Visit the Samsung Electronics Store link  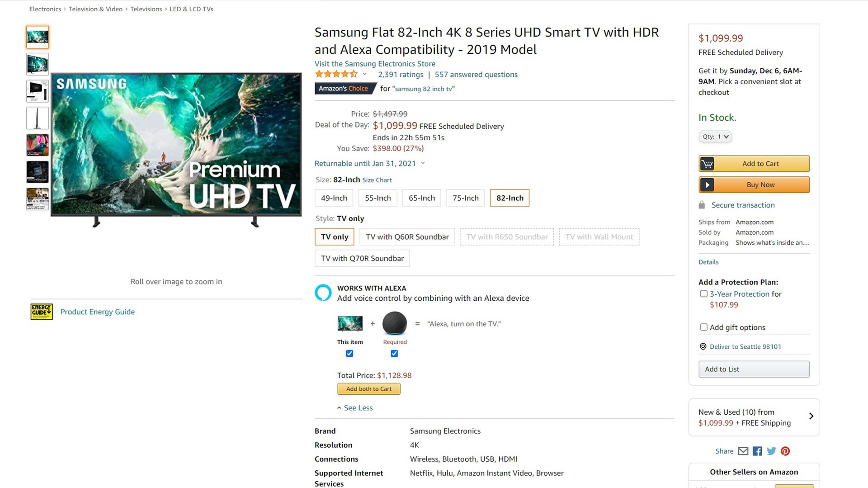pos(375,64)
